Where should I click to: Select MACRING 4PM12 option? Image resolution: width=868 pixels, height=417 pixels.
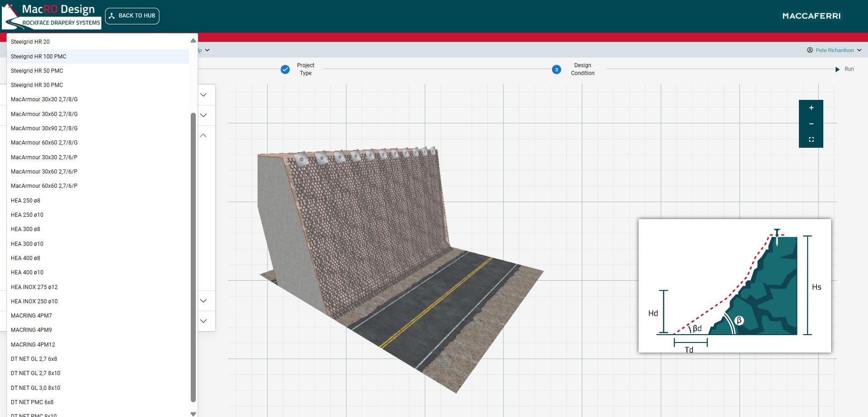(x=98, y=345)
